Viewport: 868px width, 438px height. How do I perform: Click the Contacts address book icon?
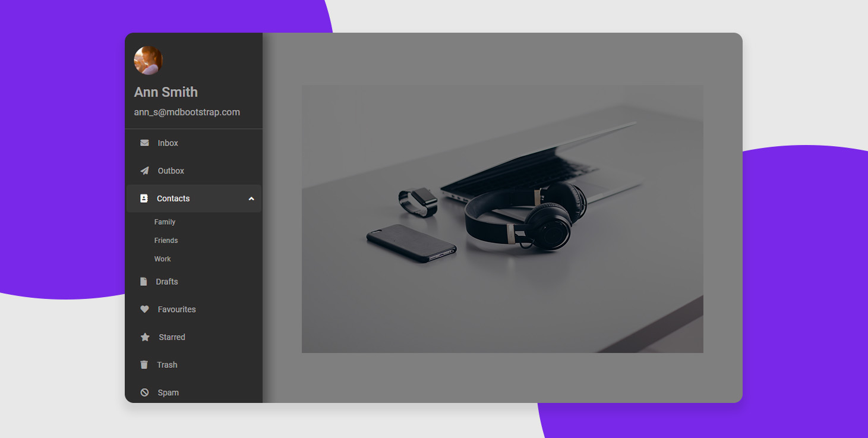144,198
